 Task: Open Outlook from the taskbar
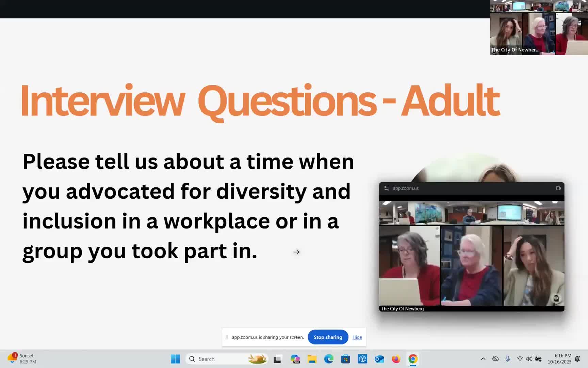click(379, 359)
